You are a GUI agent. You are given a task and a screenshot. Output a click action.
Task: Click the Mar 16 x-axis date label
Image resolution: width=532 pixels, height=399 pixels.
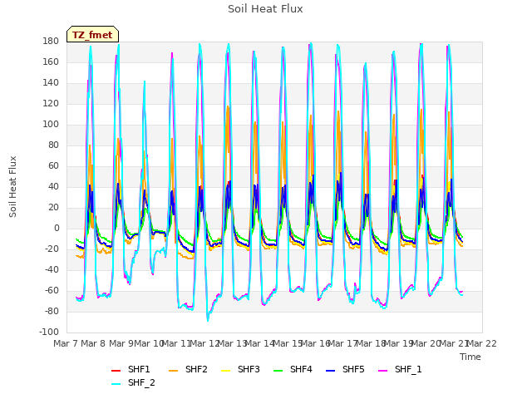tap(316, 343)
